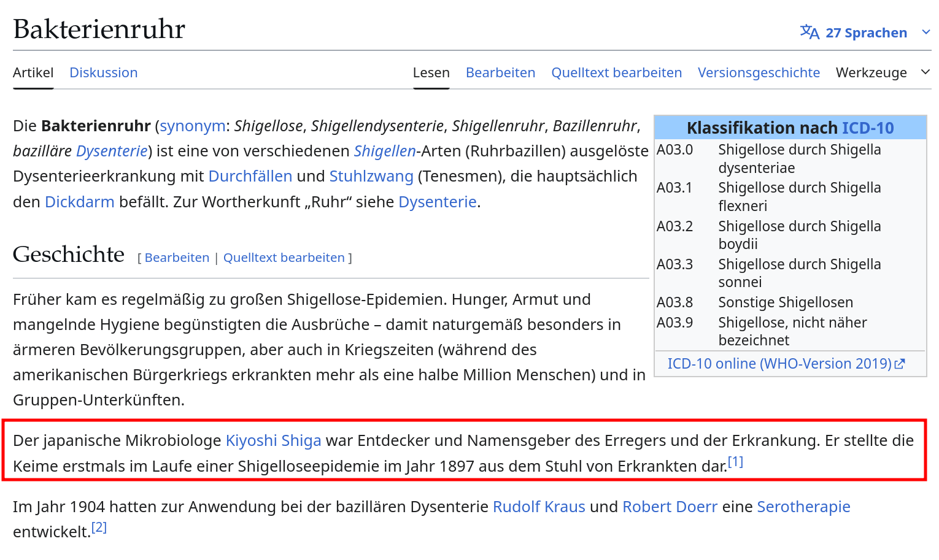Select the A03.9 code cell

tap(675, 323)
